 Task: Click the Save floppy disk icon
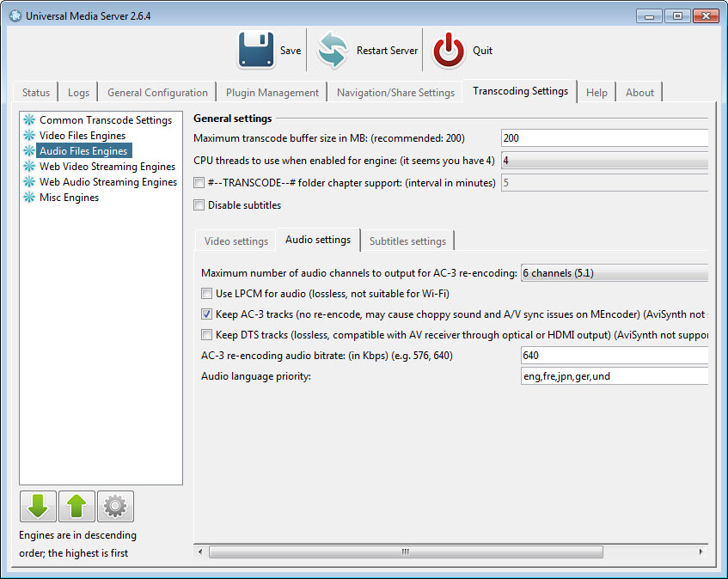[x=256, y=50]
